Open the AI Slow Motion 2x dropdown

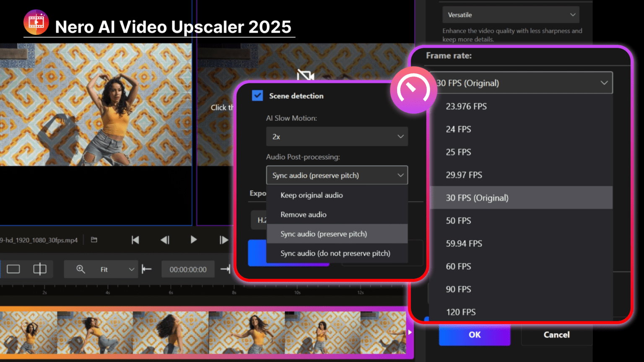click(337, 136)
